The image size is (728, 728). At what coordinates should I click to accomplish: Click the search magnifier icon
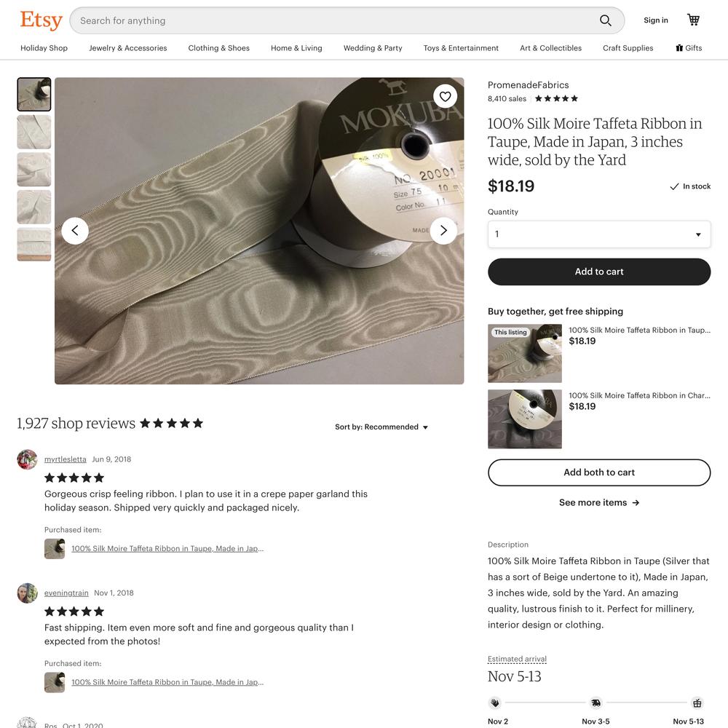click(x=605, y=20)
